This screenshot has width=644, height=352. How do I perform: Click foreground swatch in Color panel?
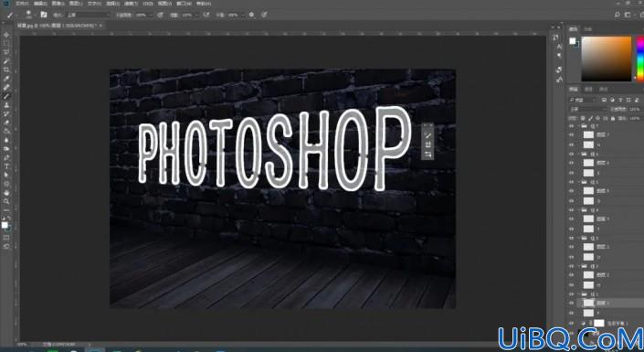(572, 41)
